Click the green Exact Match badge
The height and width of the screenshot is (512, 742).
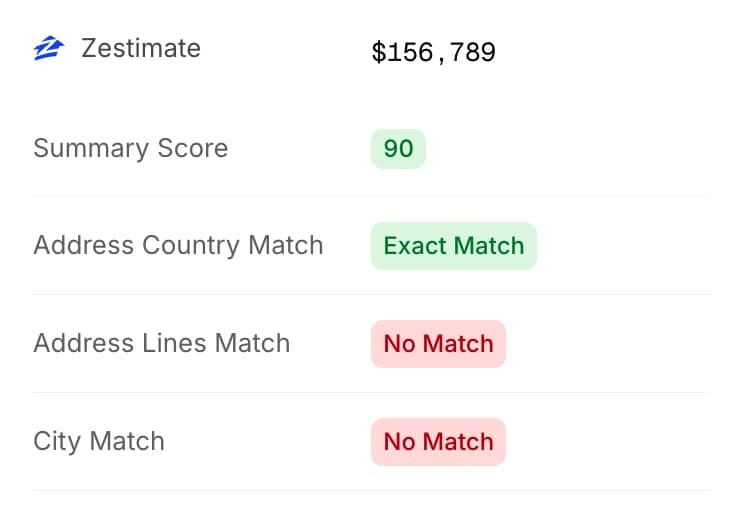[454, 246]
